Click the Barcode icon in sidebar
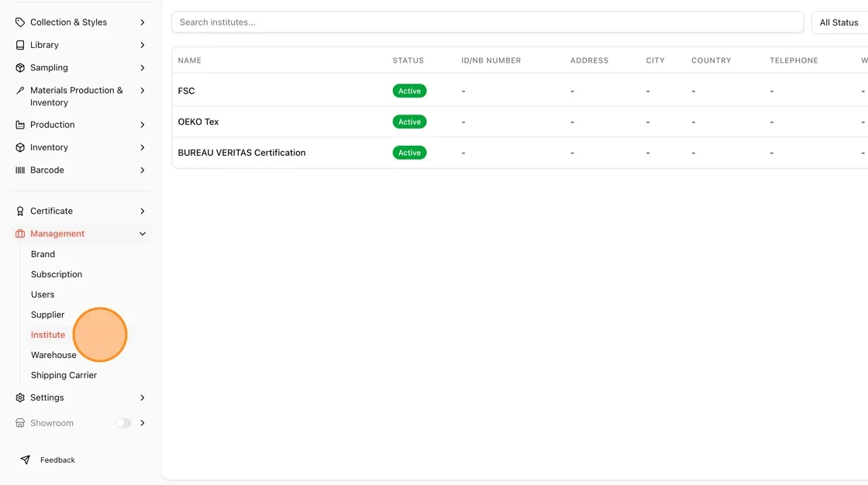 (20, 170)
